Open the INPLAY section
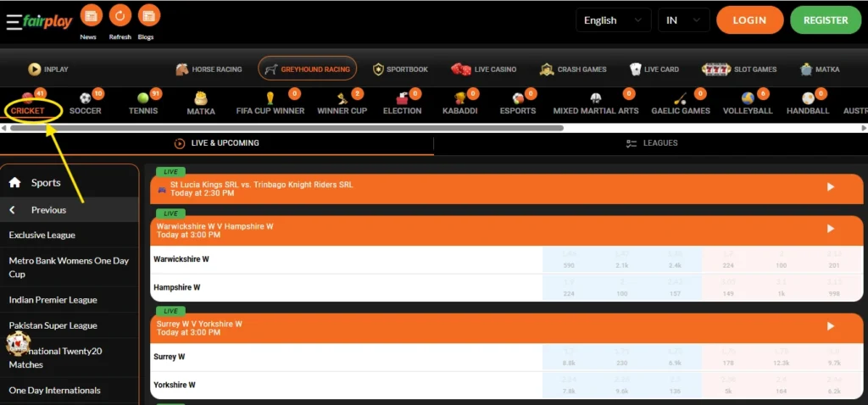Viewport: 868px width, 405px height. point(48,69)
